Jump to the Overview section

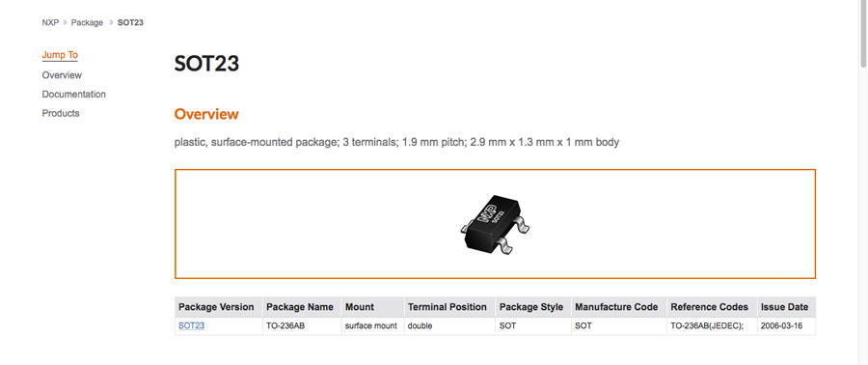[62, 75]
